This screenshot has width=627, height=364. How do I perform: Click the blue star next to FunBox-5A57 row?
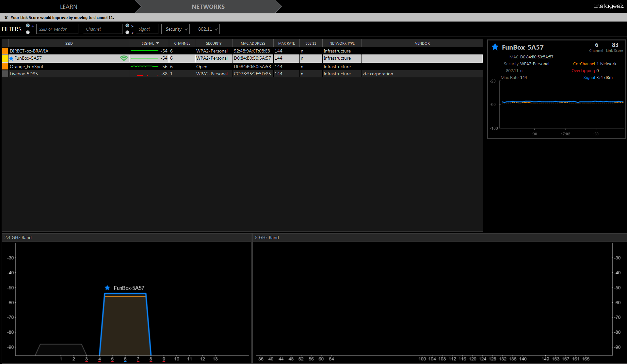click(x=11, y=58)
